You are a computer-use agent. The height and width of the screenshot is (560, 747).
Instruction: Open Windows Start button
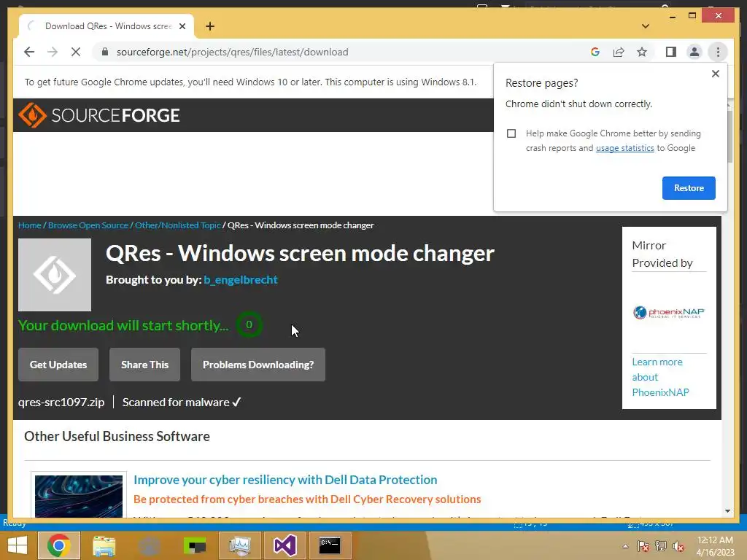click(18, 545)
